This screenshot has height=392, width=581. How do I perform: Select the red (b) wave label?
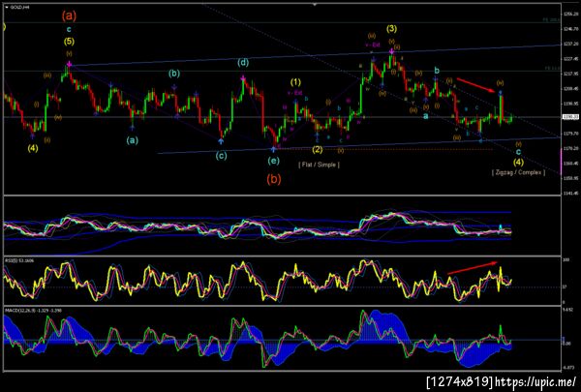tap(274, 179)
